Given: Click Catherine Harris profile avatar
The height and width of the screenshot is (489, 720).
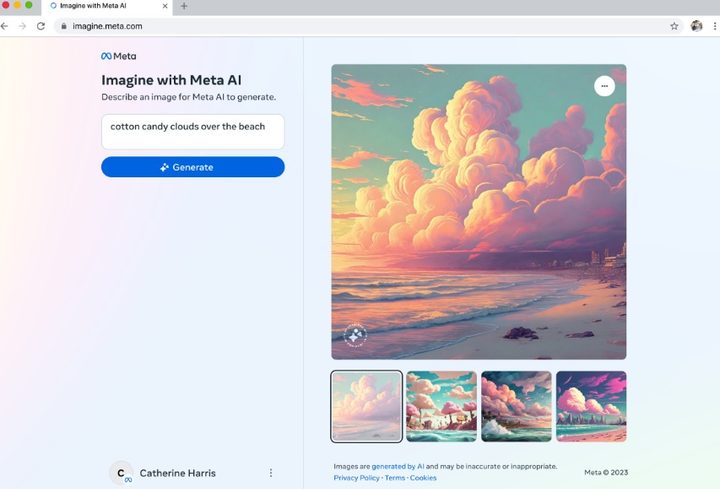Looking at the screenshot, I should point(121,473).
